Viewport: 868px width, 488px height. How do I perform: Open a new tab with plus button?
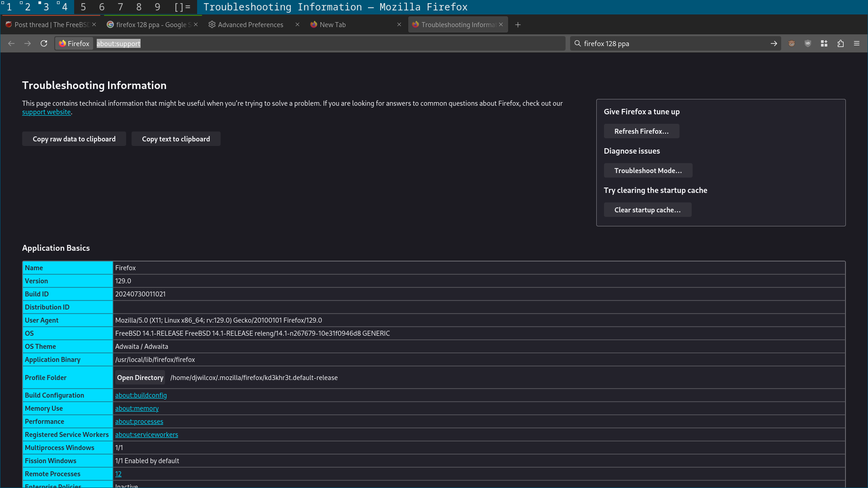(518, 25)
